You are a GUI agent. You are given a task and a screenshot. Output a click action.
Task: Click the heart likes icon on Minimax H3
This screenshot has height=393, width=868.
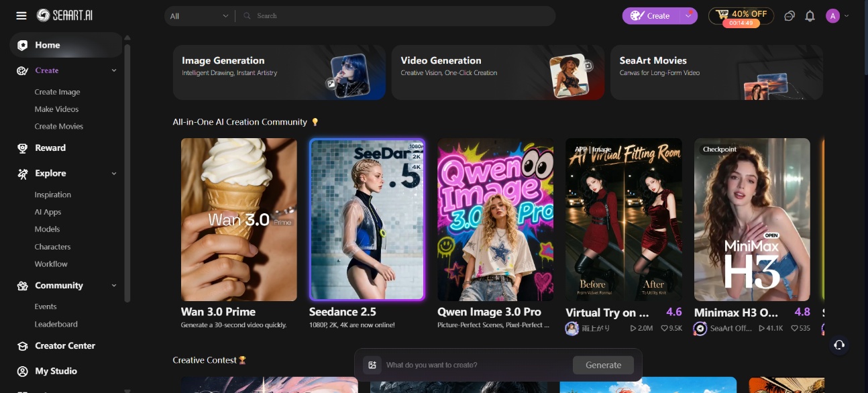(x=794, y=329)
